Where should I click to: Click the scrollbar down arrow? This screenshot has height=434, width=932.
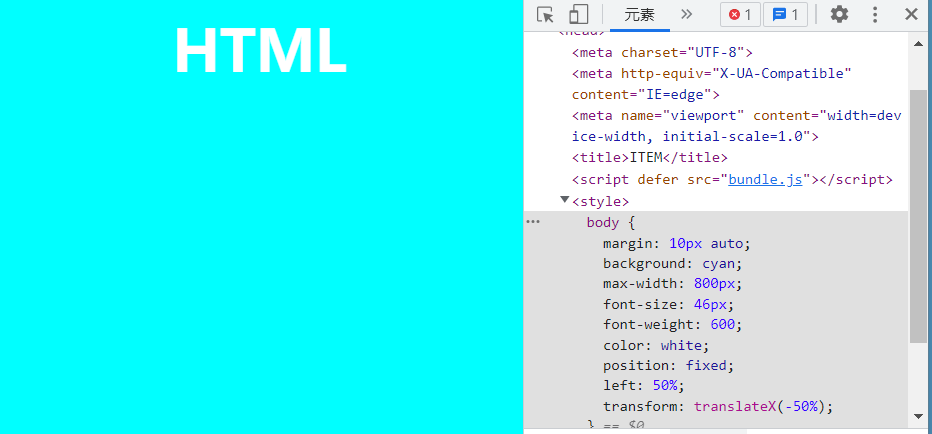pos(918,416)
